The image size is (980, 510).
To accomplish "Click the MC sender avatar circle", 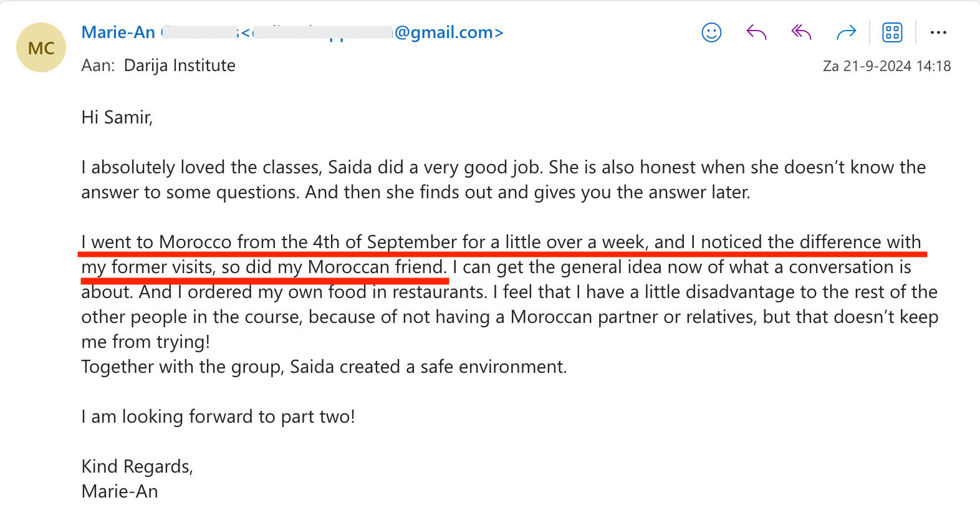I will 41,48.
